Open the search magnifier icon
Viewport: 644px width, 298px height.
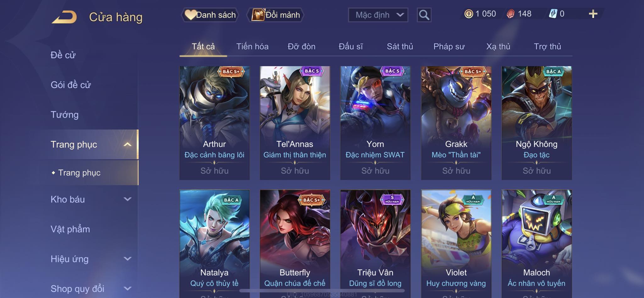point(424,15)
